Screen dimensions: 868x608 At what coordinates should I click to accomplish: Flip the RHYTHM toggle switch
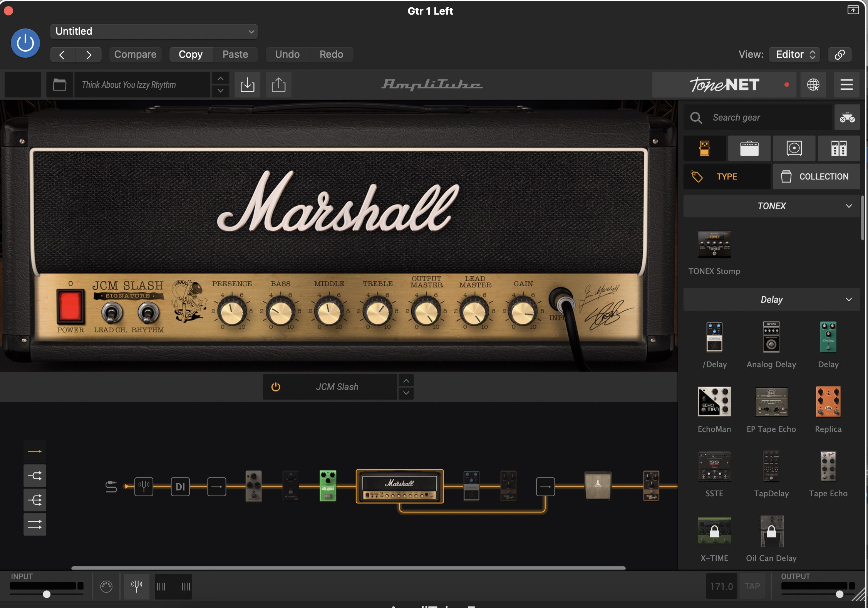(x=148, y=313)
